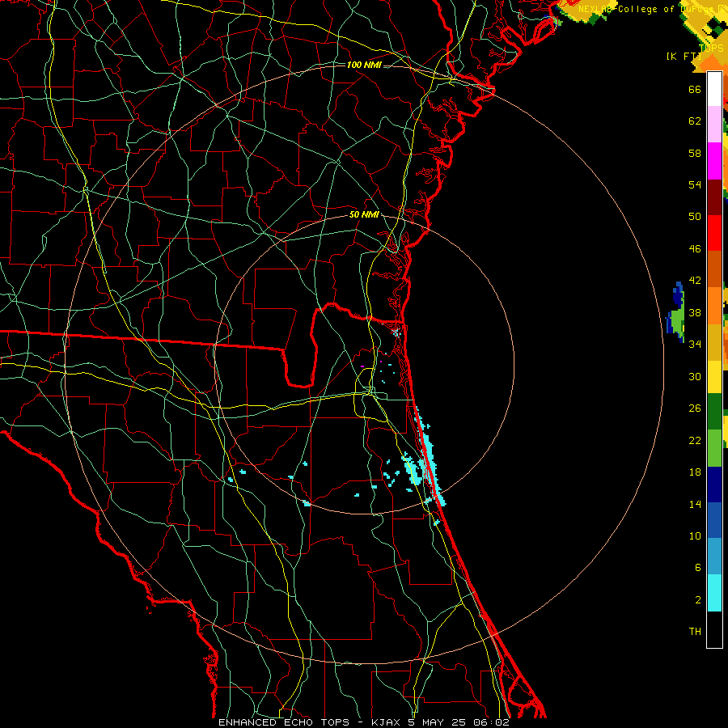Click the legend value 30
This screenshot has width=728, height=728.
click(x=695, y=376)
